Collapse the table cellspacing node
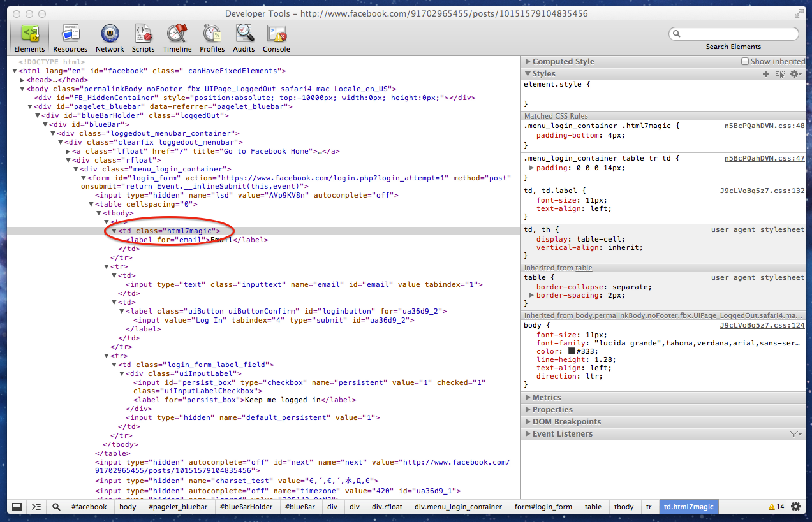This screenshot has width=812, height=522. [91, 205]
